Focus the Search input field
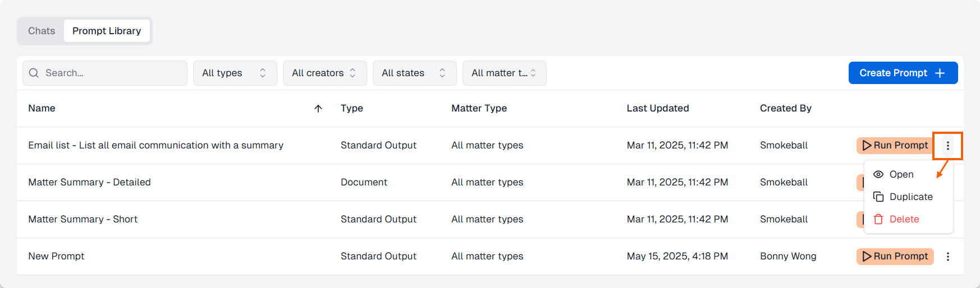Screen dimensions: 980x288 pyautogui.click(x=105, y=73)
